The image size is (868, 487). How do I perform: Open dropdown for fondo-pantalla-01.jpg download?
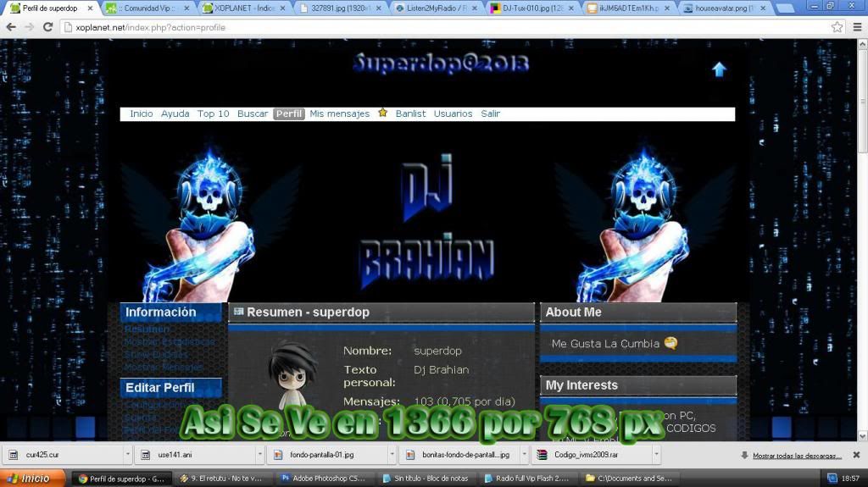pos(392,454)
